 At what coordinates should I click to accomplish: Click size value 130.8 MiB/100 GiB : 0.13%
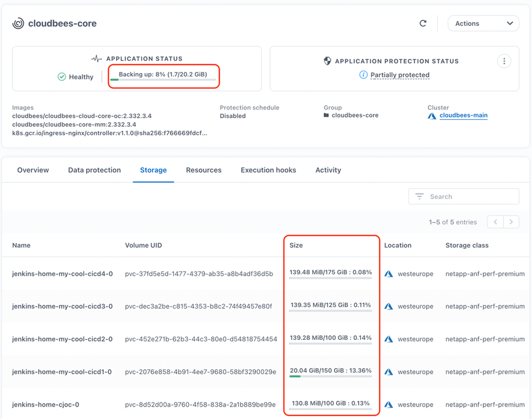(x=331, y=403)
